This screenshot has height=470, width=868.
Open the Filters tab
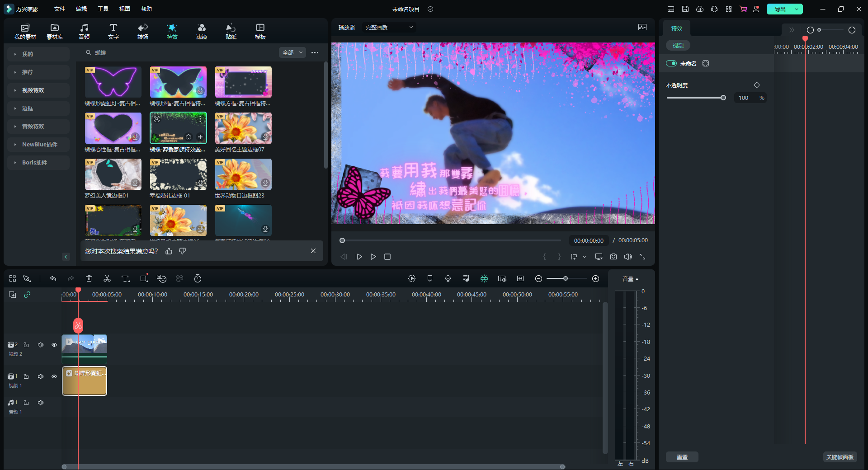tap(202, 32)
